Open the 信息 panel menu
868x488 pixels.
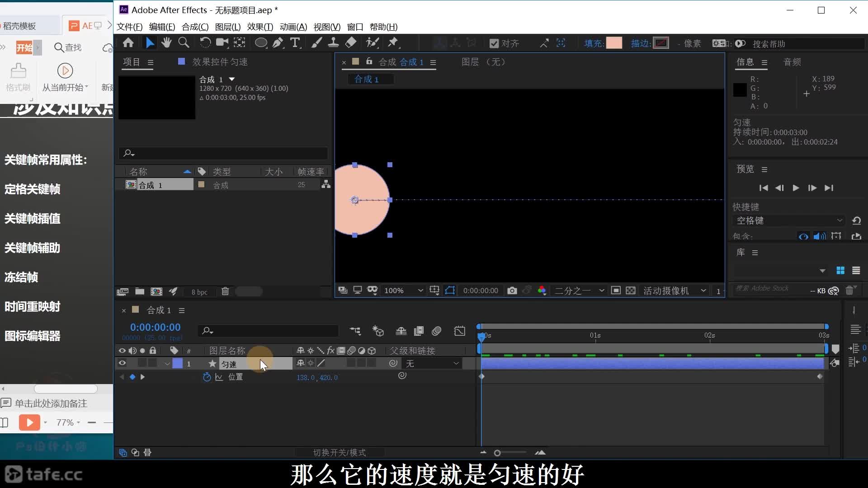(x=764, y=62)
